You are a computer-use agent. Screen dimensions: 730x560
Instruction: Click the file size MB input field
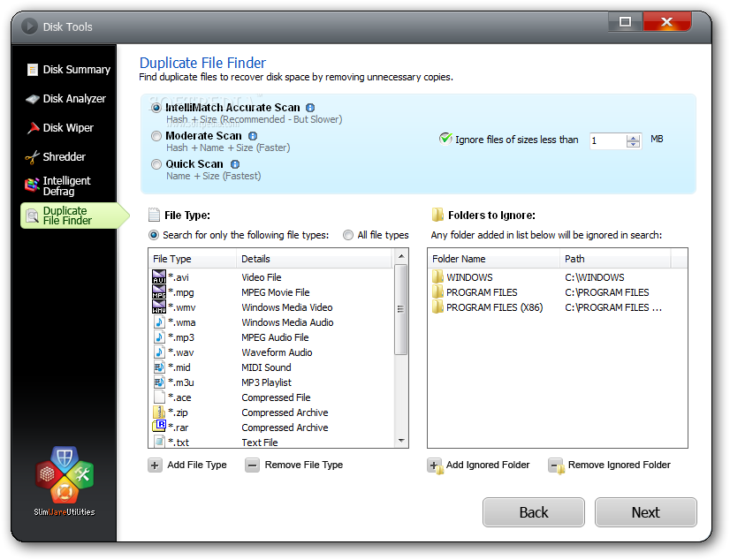point(608,140)
